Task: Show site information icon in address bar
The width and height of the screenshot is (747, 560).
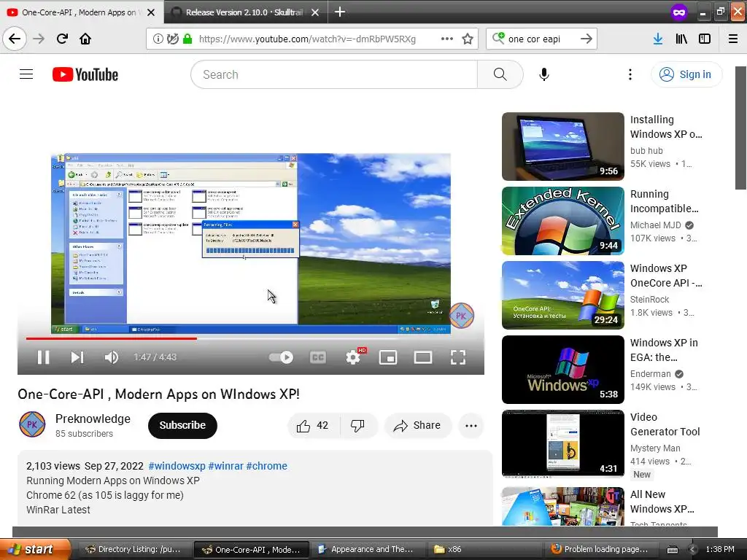Action: (x=158, y=39)
